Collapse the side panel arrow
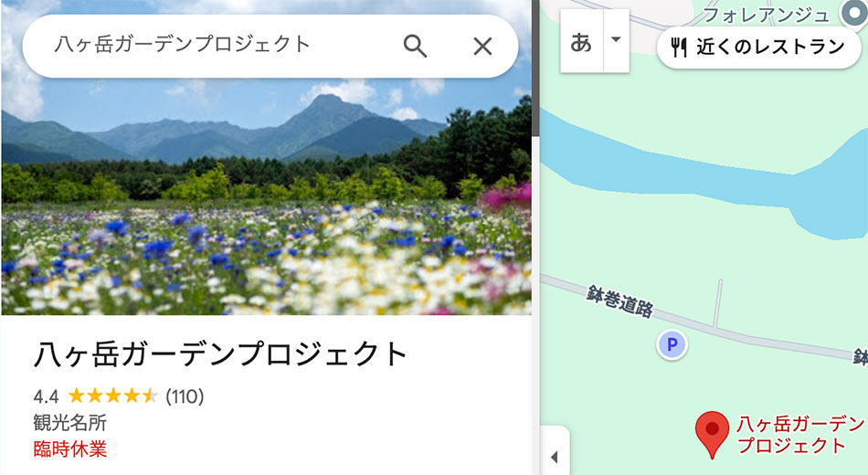868x475 pixels. [554, 457]
